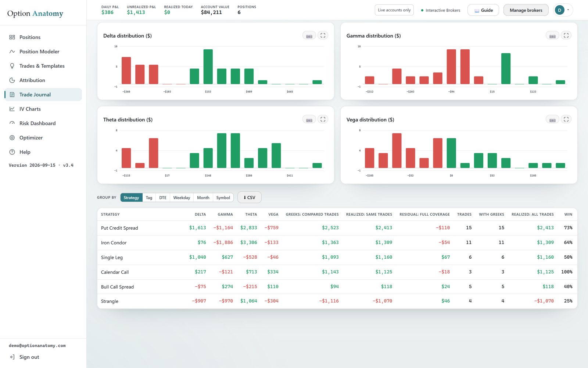The height and width of the screenshot is (368, 588).
Task: Take snapshot of Gamma distribution chart
Action: click(x=552, y=36)
